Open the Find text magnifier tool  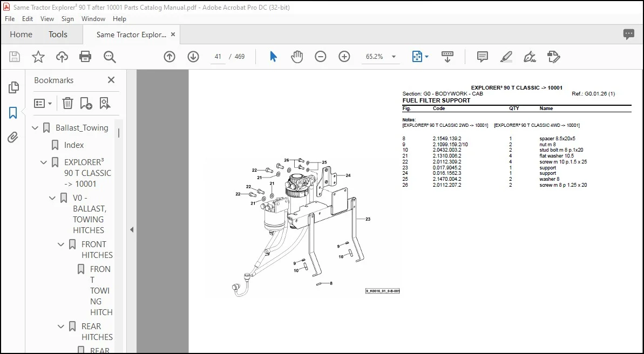(110, 57)
